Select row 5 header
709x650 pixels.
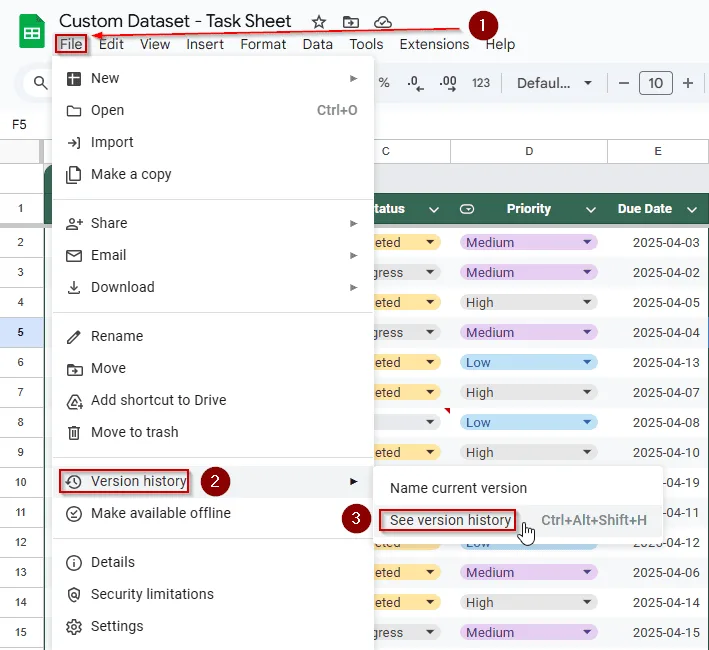coord(21,332)
